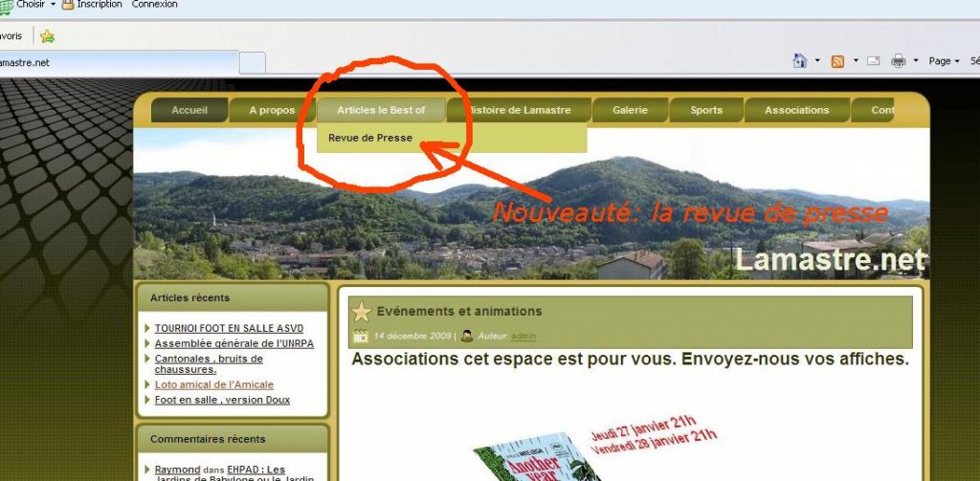The image size is (980, 481).
Task: Click the Another Year poster image
Action: pos(536,457)
